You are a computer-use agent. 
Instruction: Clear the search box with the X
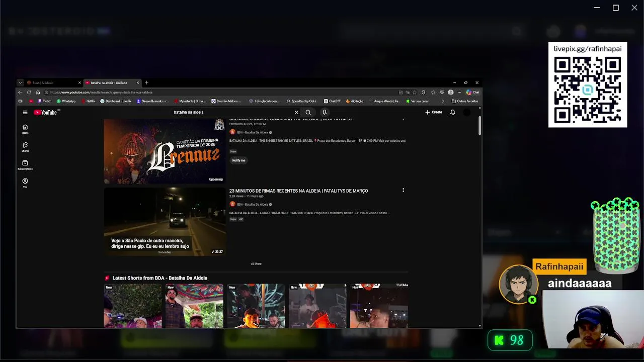coord(296,112)
